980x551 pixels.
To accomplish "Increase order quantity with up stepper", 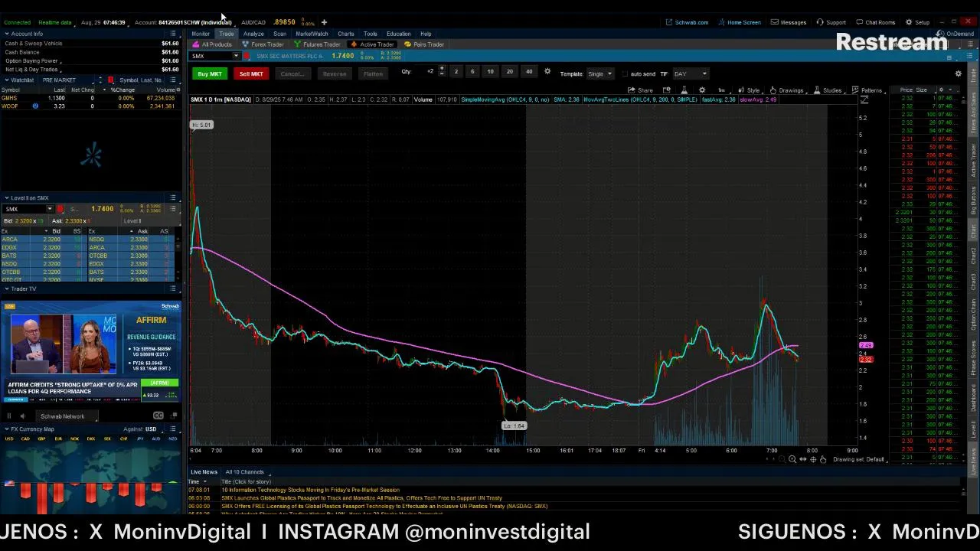I will [442, 69].
